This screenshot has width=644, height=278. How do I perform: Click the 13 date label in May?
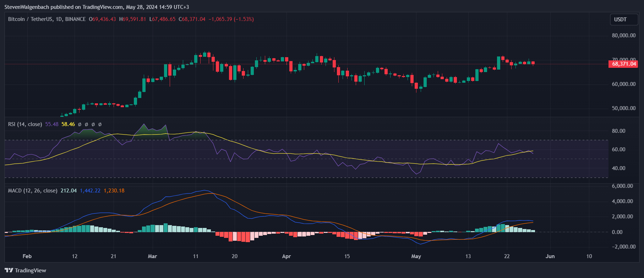pyautogui.click(x=468, y=256)
